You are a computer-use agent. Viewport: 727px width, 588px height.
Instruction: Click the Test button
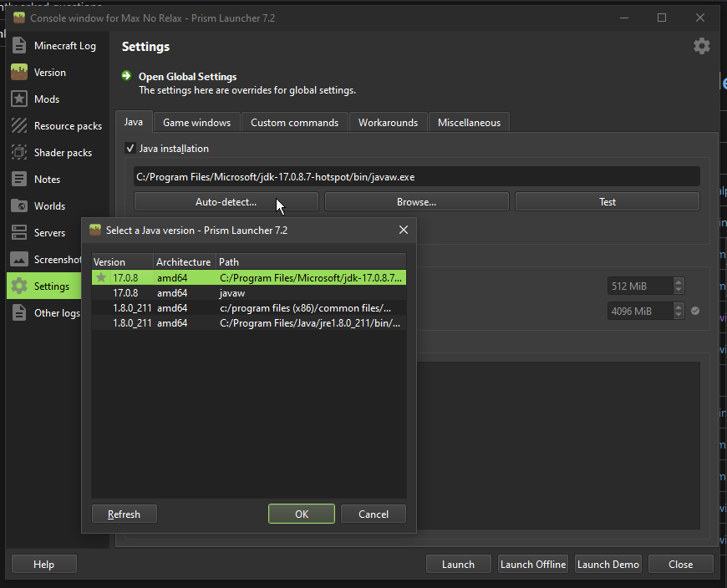click(x=607, y=201)
